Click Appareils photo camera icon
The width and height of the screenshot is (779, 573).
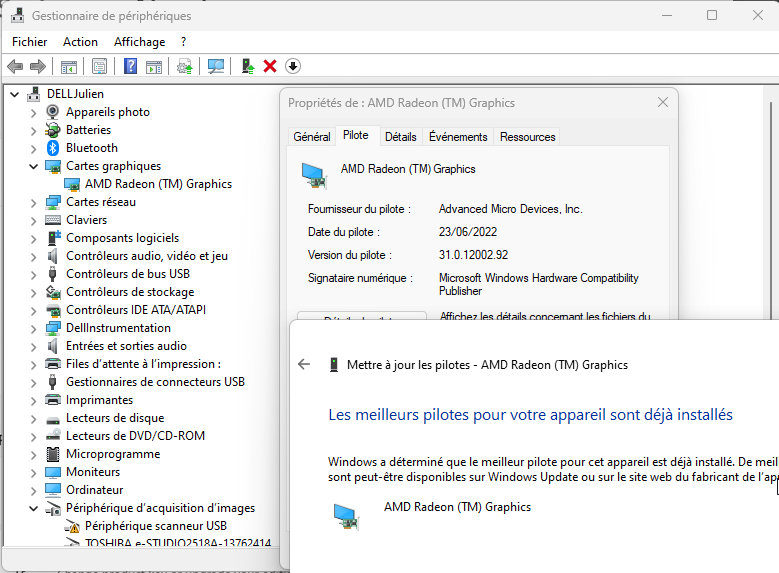53,112
